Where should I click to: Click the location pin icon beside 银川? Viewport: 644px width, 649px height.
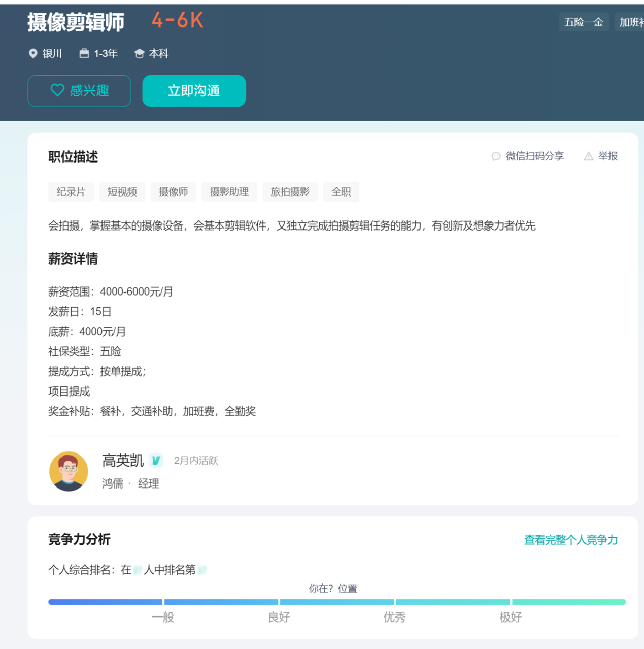(33, 54)
